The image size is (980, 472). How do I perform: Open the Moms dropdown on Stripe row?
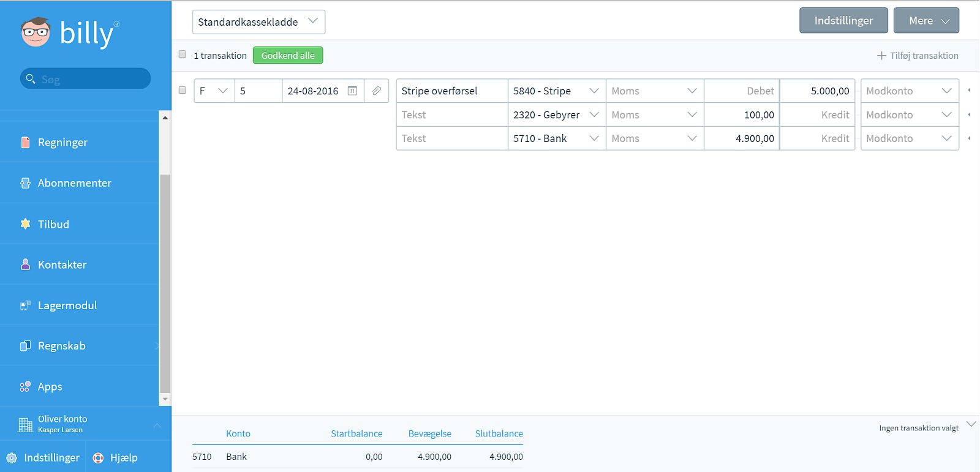coord(655,91)
